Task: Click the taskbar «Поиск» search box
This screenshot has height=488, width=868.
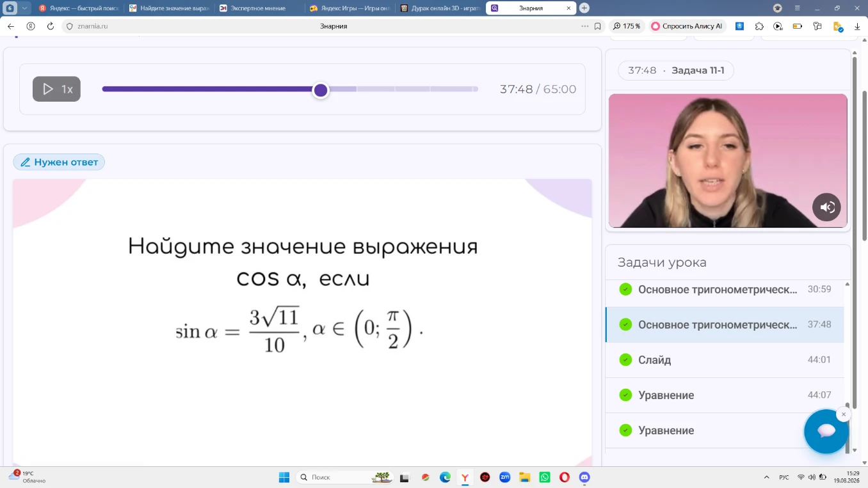Action: tap(346, 477)
